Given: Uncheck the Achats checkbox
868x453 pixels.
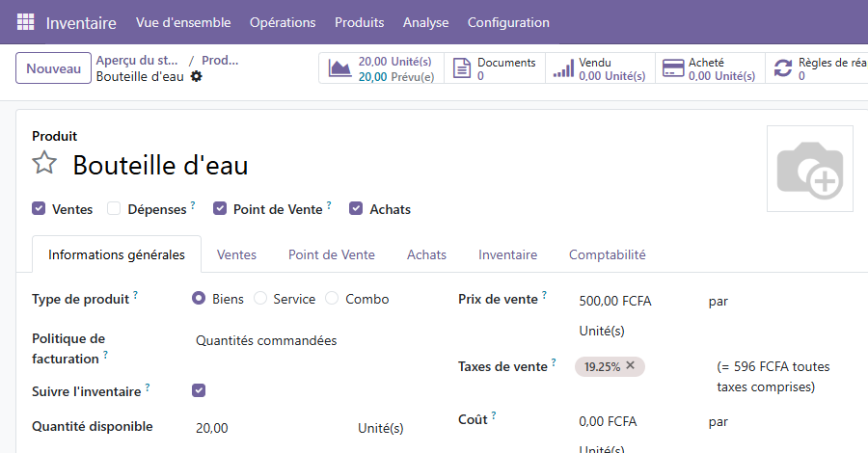Looking at the screenshot, I should [356, 208].
